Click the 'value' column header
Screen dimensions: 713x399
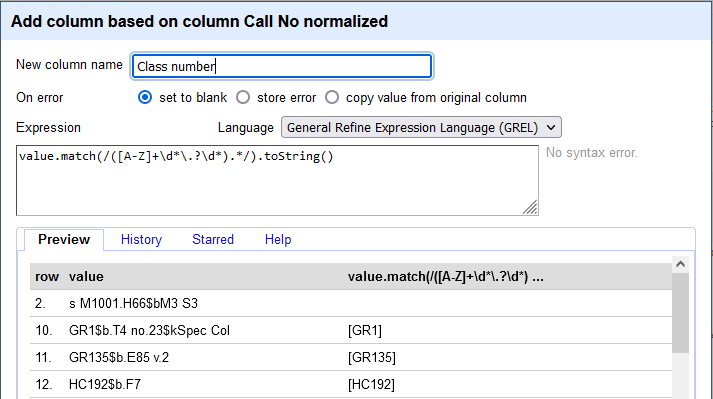(x=86, y=277)
